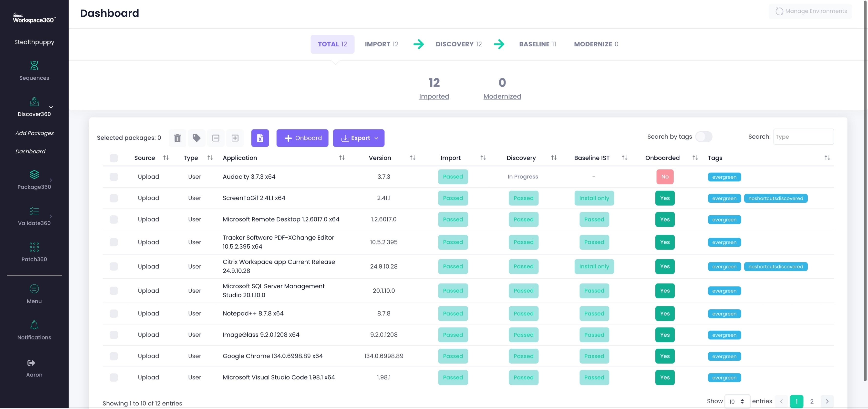Click the Excel export icon button

(x=260, y=138)
